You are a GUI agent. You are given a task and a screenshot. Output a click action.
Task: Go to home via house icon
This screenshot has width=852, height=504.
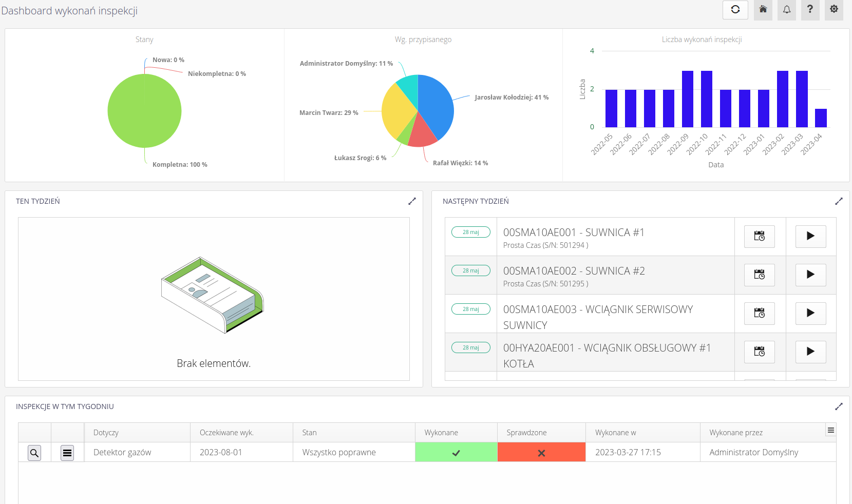click(763, 10)
